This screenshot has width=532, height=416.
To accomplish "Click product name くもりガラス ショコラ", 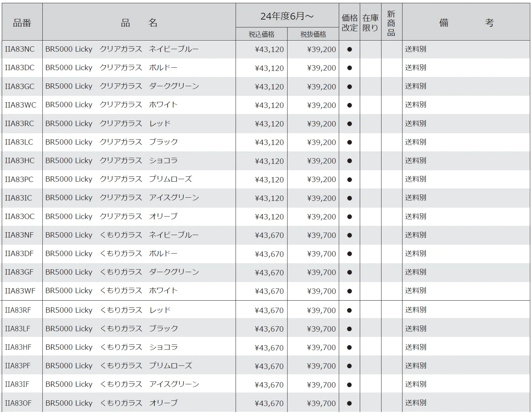I will (x=138, y=347).
